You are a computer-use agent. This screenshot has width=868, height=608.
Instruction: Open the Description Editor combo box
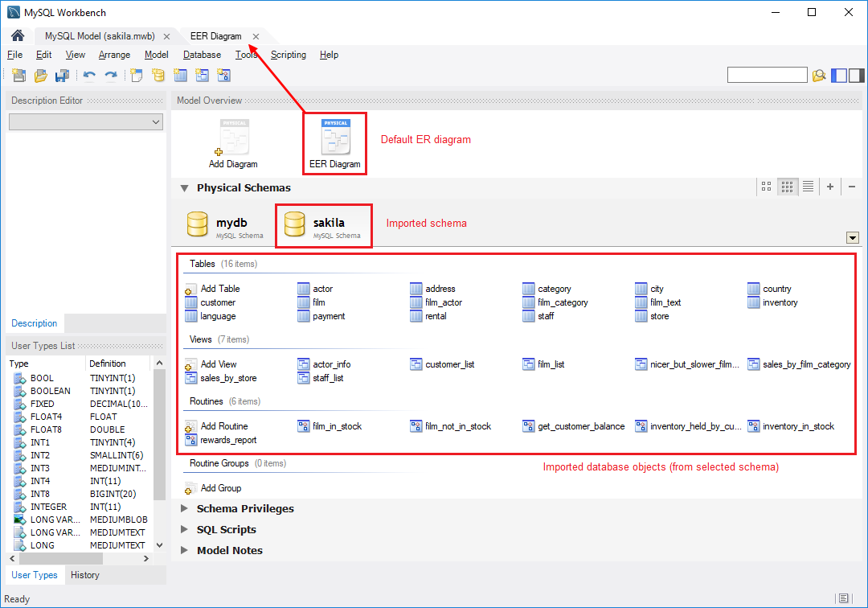point(86,121)
